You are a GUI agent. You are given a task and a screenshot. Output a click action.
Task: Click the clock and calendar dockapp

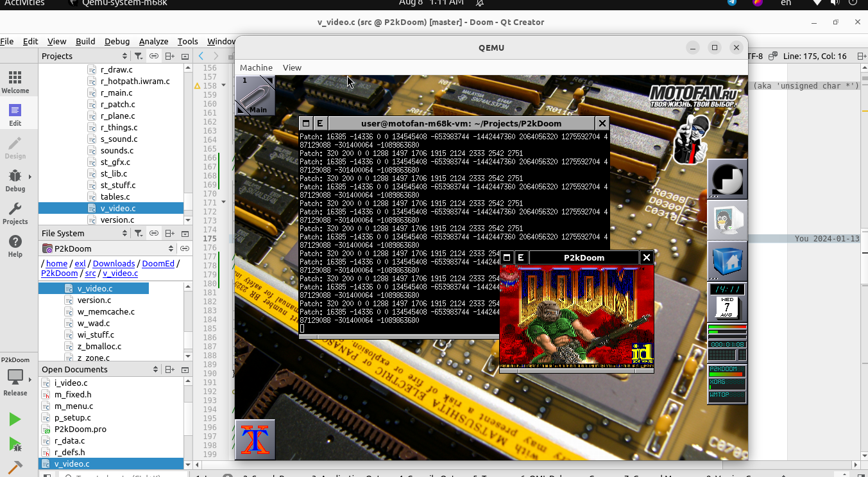point(728,302)
